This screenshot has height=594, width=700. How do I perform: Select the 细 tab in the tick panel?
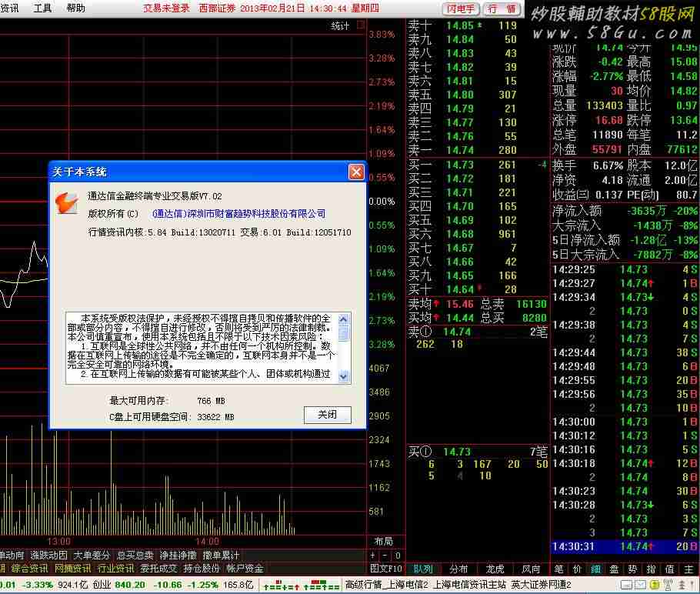(595, 569)
